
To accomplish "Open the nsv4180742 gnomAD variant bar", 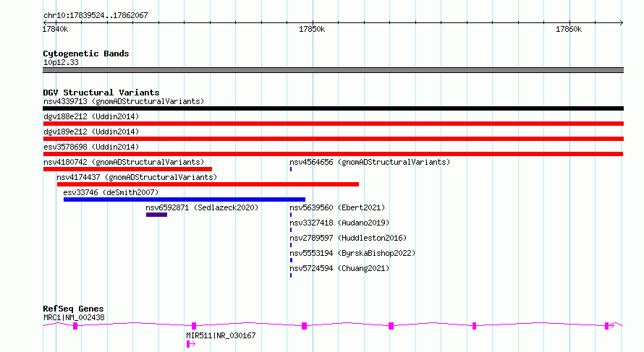I will click(127, 169).
